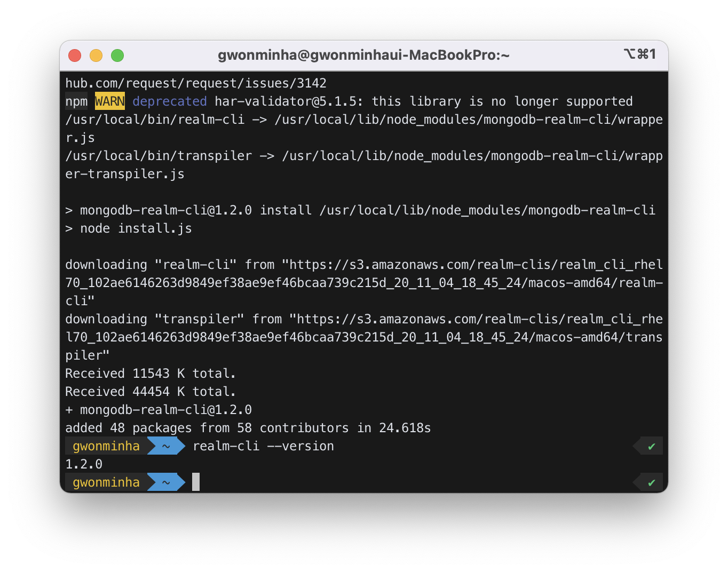The image size is (728, 572).
Task: Close the terminal window with red button
Action: pyautogui.click(x=75, y=55)
